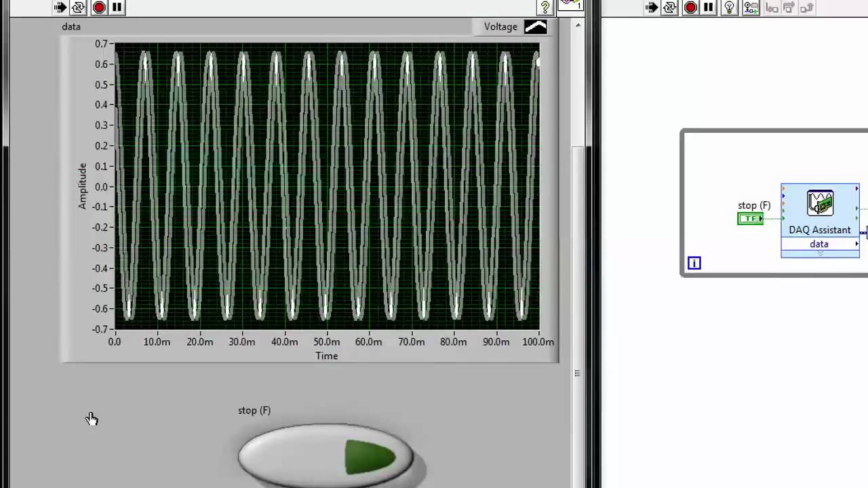Screen dimensions: 868x488
Task: Click Run Continuously in block diagram toolbar
Action: pos(670,7)
